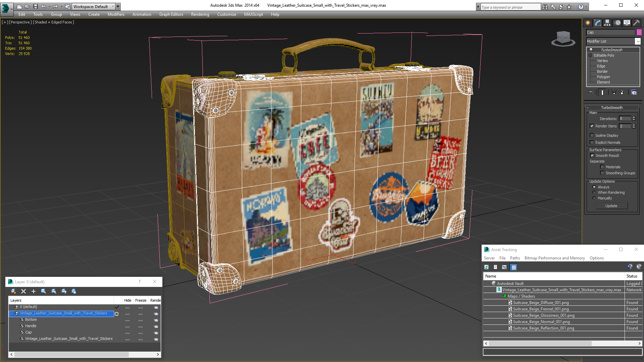644x362 pixels.
Task: Open the Motion command panel tab
Action: [x=618, y=23]
